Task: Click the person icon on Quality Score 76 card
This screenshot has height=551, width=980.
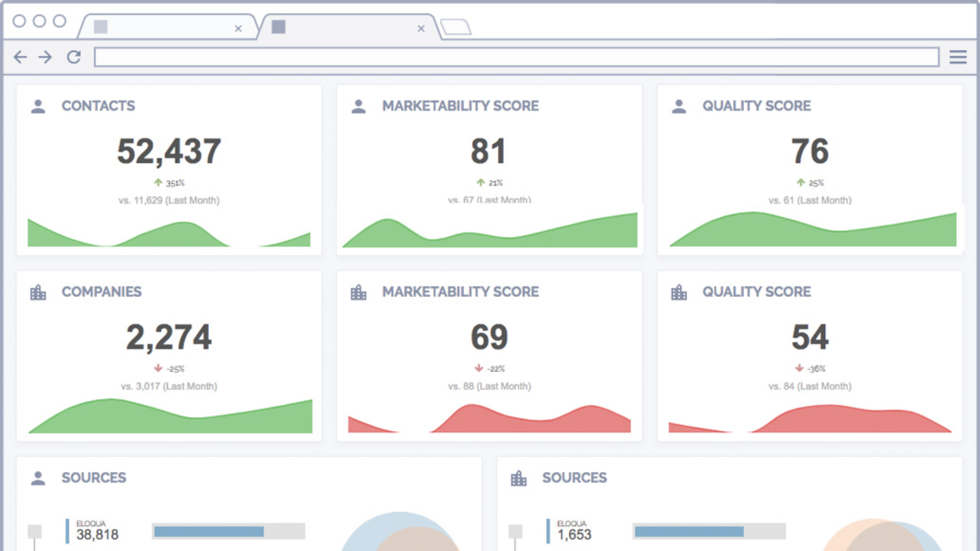Action: coord(679,105)
